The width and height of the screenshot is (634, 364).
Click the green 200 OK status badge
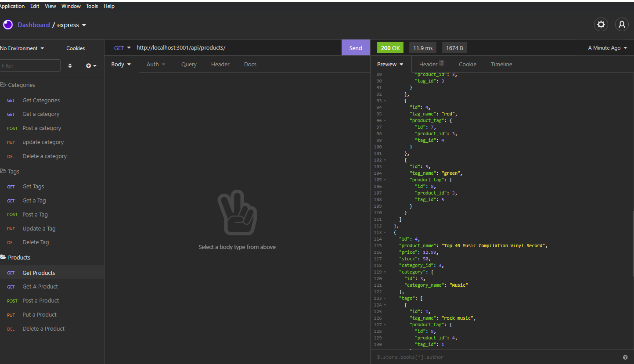tap(390, 47)
